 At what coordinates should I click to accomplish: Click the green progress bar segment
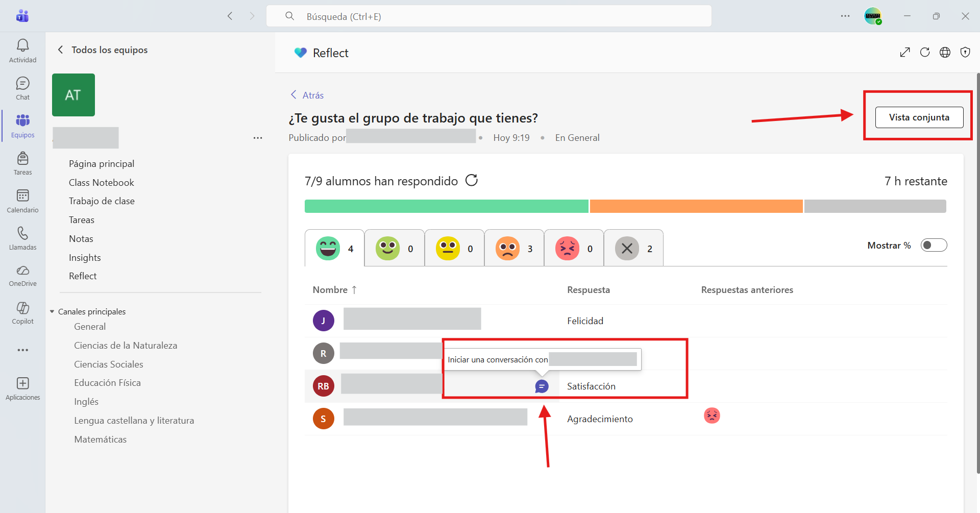point(447,206)
